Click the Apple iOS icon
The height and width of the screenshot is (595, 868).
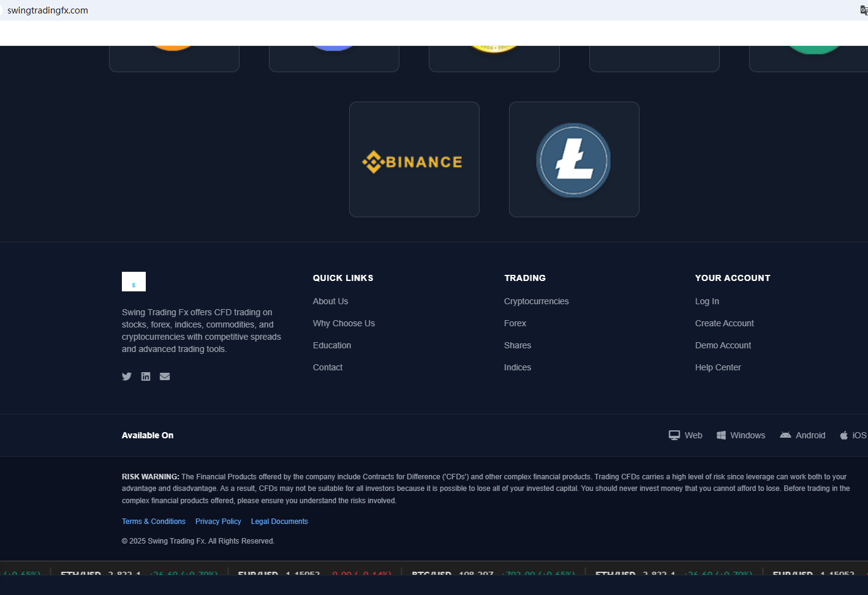point(844,435)
